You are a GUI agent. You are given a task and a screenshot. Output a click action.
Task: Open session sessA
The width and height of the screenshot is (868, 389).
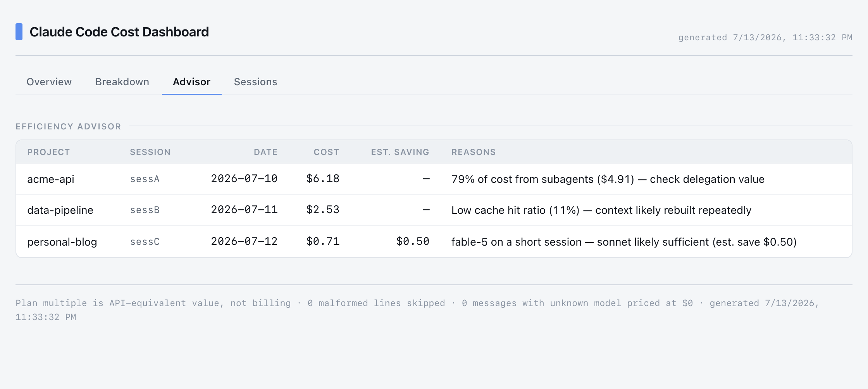(145, 179)
